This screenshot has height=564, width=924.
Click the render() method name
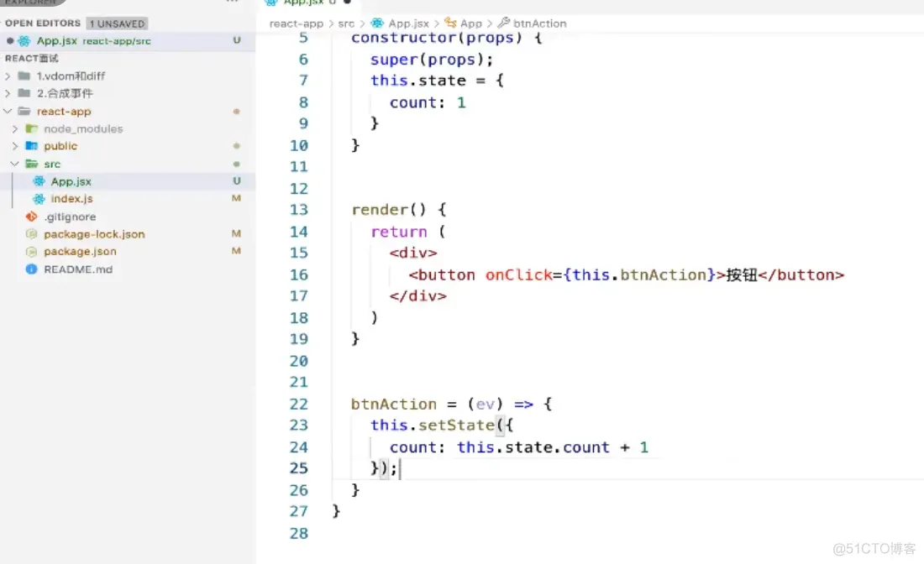[x=389, y=210]
